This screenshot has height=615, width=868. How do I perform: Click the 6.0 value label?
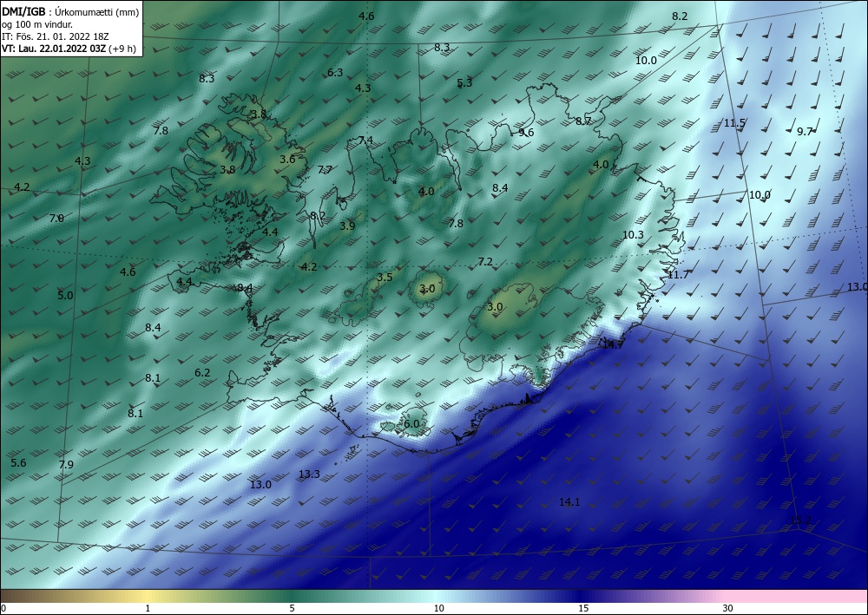point(411,423)
